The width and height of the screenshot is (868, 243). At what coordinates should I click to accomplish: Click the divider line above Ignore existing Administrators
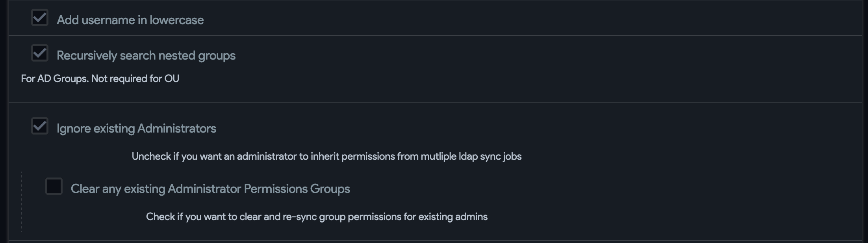click(x=433, y=101)
